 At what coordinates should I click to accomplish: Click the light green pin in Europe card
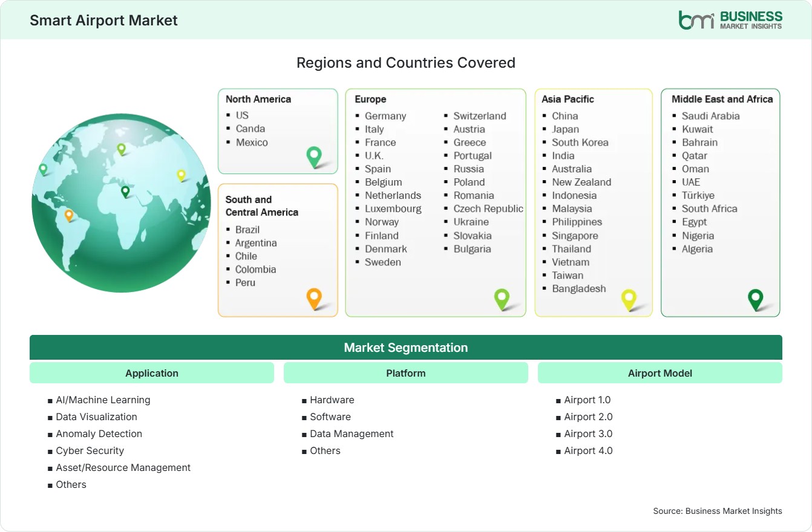coord(502,299)
